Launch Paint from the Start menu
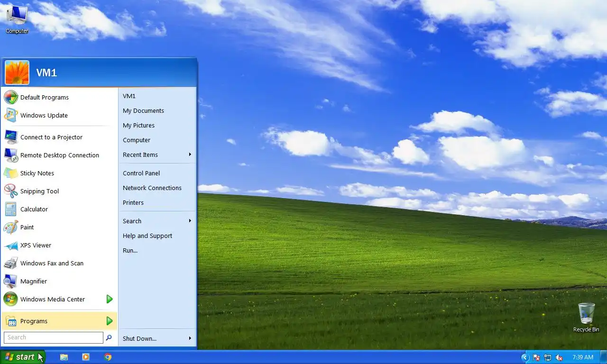 (x=59, y=227)
